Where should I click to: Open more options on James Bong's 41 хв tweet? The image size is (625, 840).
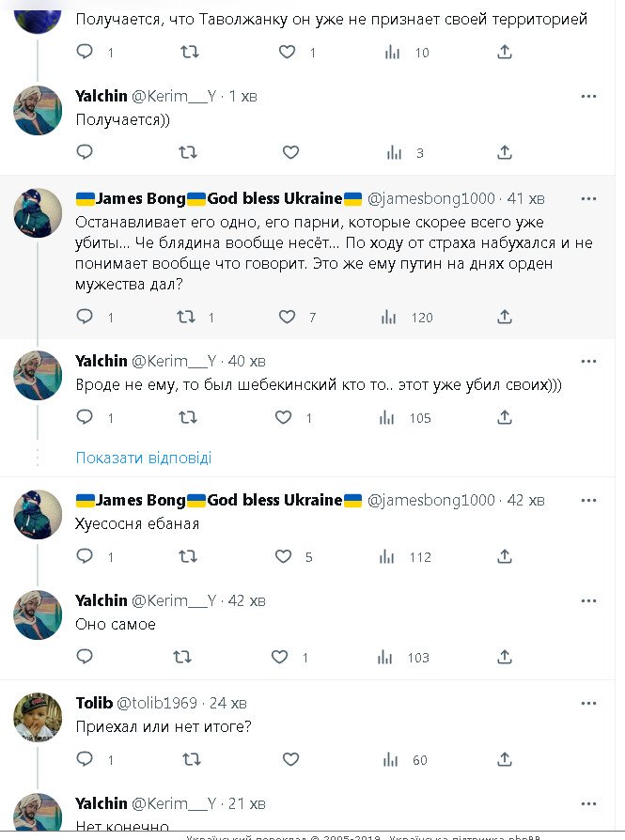[588, 199]
